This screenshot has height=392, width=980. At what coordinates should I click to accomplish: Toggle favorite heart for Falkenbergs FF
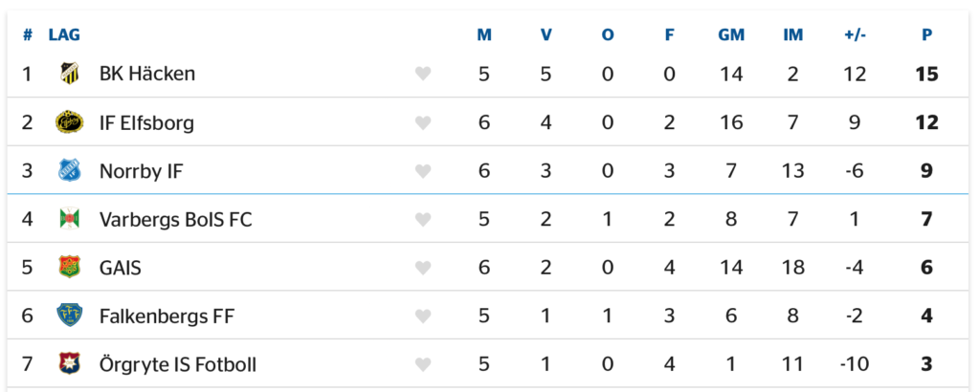423,316
